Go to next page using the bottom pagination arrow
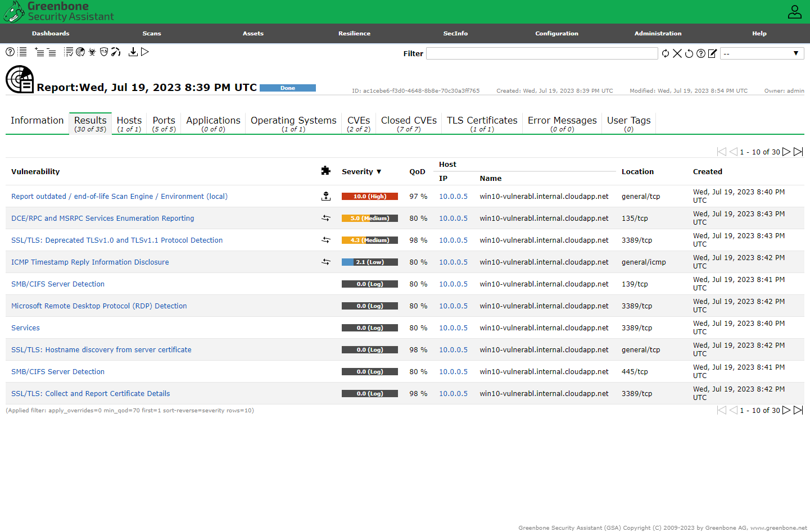The width and height of the screenshot is (810, 532). [x=786, y=410]
